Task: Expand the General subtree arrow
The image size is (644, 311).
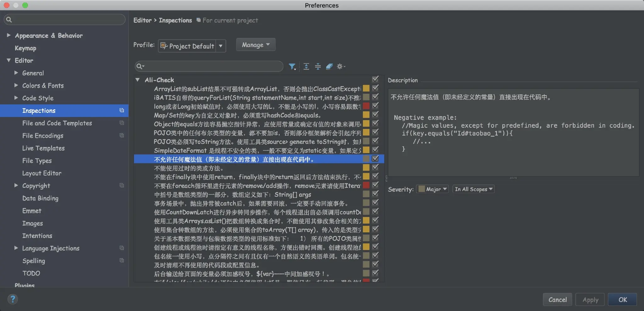Action: 16,73
